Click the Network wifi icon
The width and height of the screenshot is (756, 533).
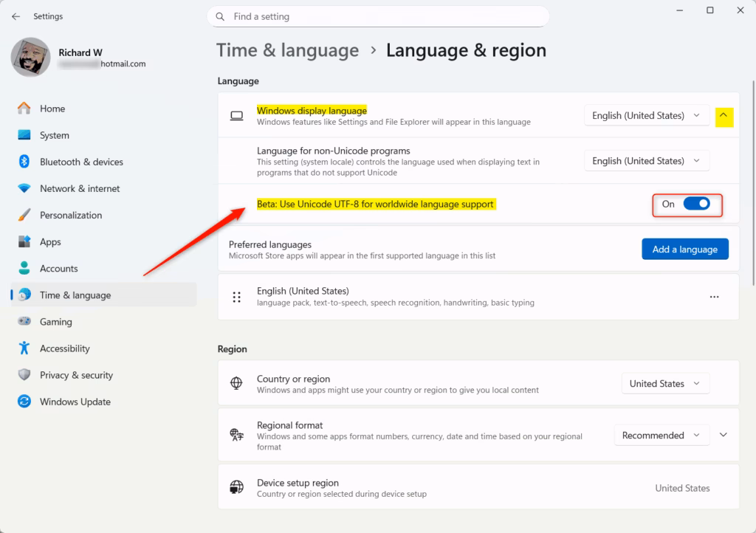(x=24, y=188)
